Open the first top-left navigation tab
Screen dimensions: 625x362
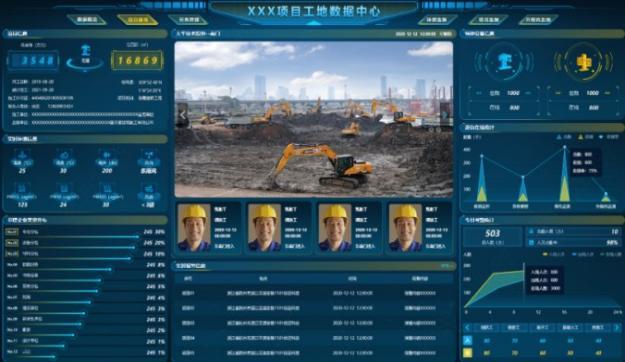86,20
